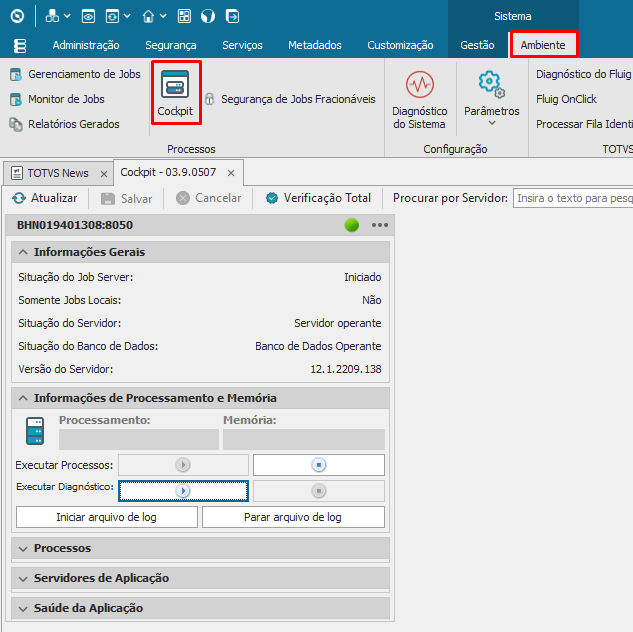
Task: Open Fluig OnClick
Action: (566, 99)
